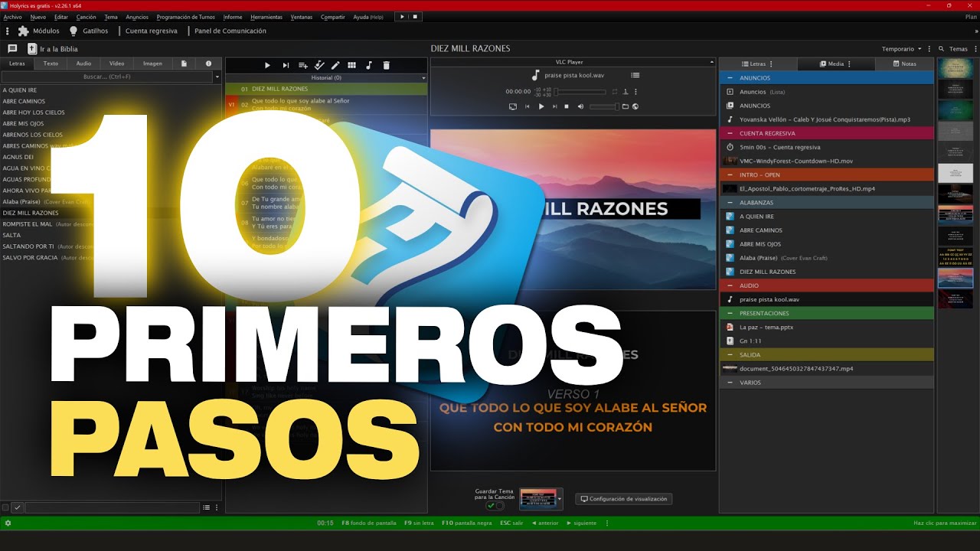Toggle Guardar Tema para la Canción switch
Viewport: 980px width, 551px height.
(495, 506)
